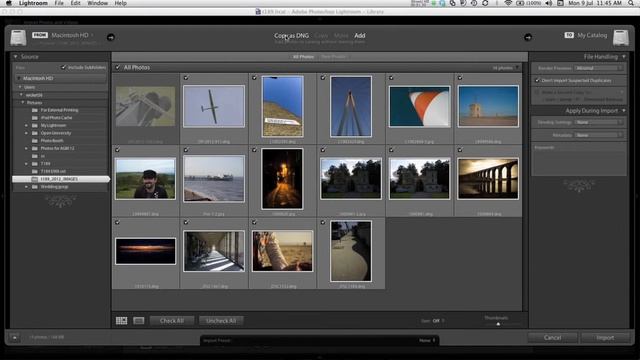Collapse the Source panel
This screenshot has height=360, width=640.
click(x=16, y=57)
